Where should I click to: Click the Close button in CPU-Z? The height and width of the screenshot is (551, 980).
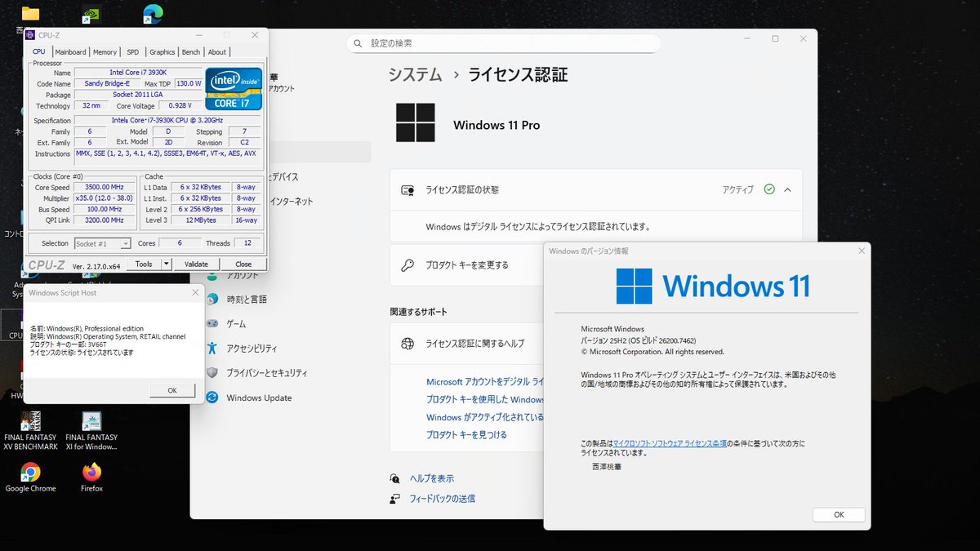coord(243,264)
